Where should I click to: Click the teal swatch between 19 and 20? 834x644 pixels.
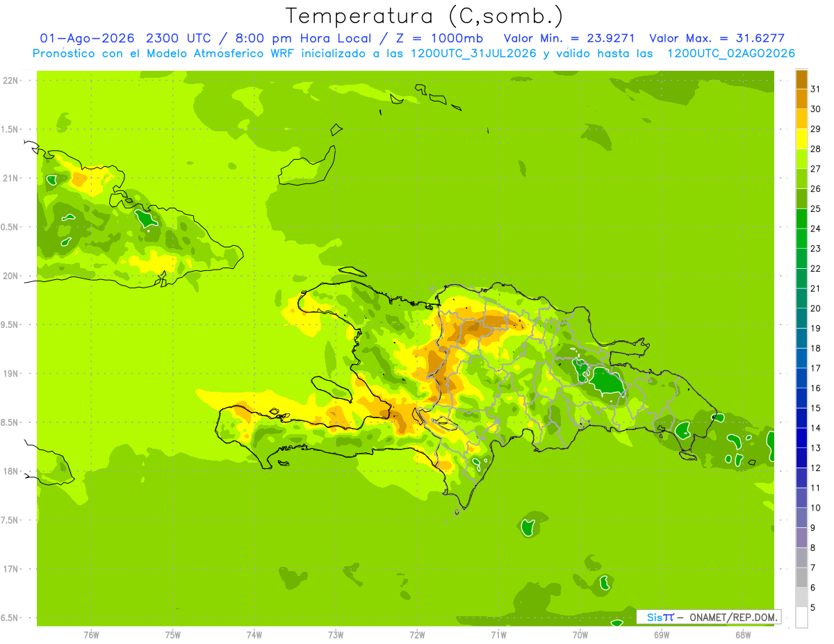801,318
